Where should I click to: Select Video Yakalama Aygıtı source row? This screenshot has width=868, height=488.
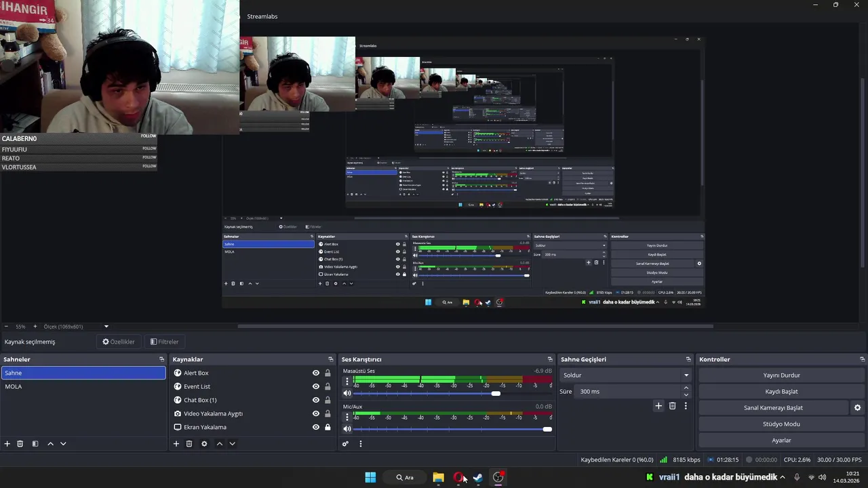tap(253, 413)
